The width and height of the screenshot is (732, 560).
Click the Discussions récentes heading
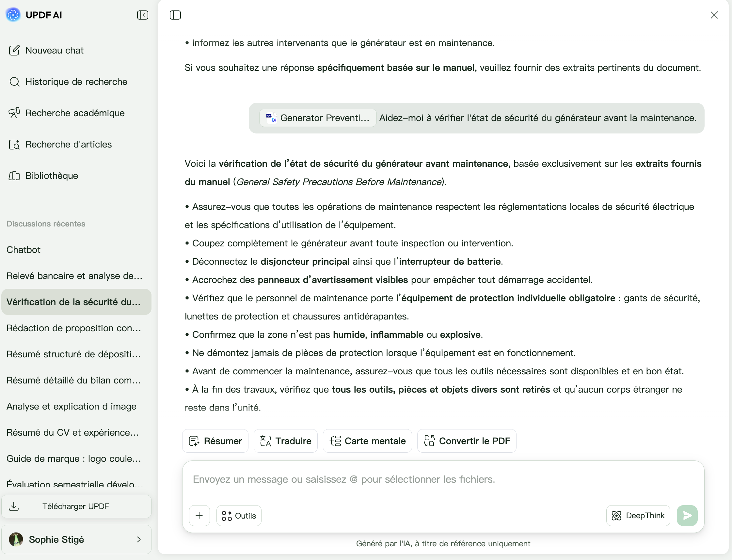pos(46,224)
